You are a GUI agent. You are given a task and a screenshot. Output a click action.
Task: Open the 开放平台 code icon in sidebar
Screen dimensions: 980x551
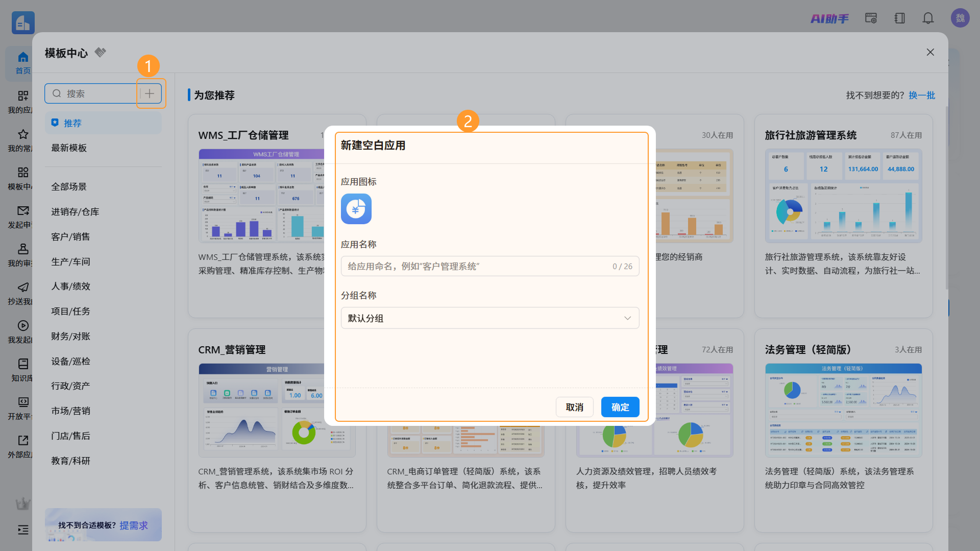tap(23, 402)
